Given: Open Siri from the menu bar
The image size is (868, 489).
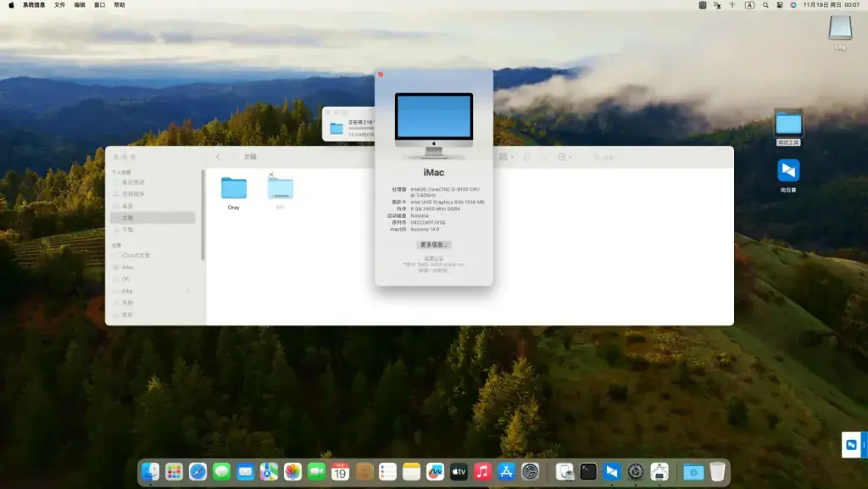Looking at the screenshot, I should pos(793,5).
